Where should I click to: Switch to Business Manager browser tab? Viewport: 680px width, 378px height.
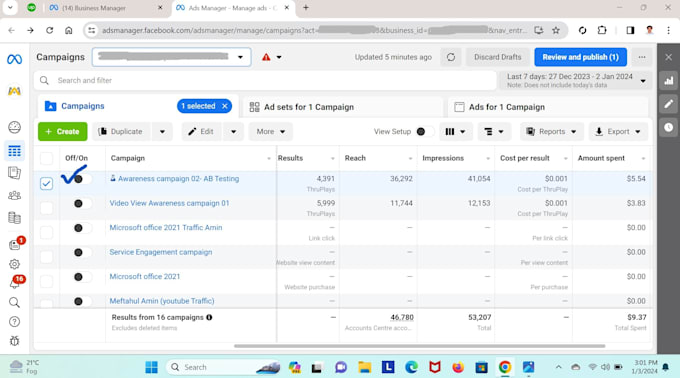click(106, 8)
